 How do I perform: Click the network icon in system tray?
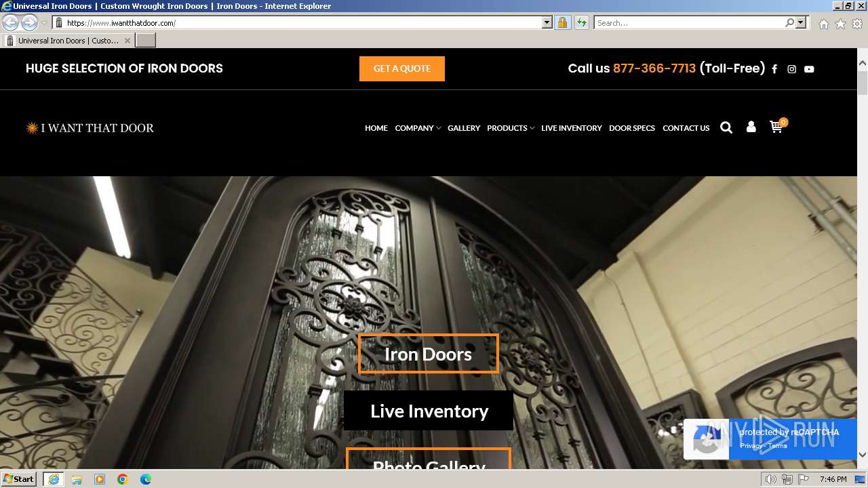point(787,479)
